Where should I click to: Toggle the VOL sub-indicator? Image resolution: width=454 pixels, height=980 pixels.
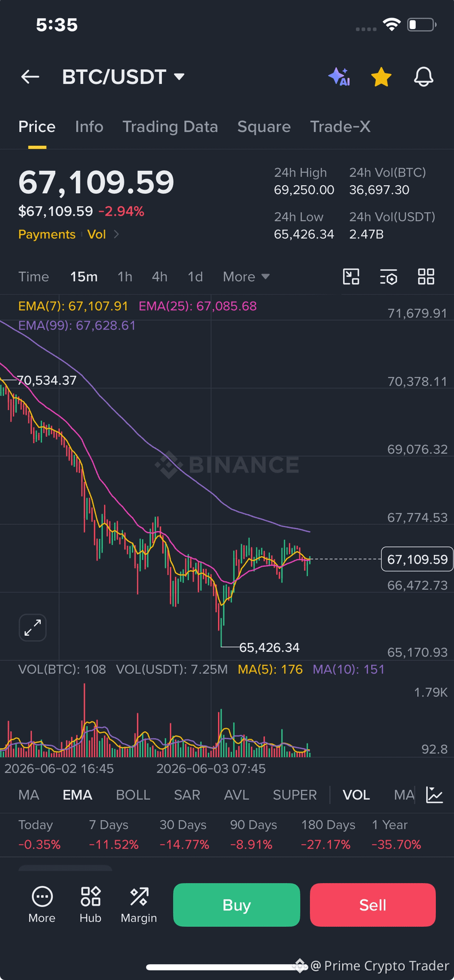[356, 795]
